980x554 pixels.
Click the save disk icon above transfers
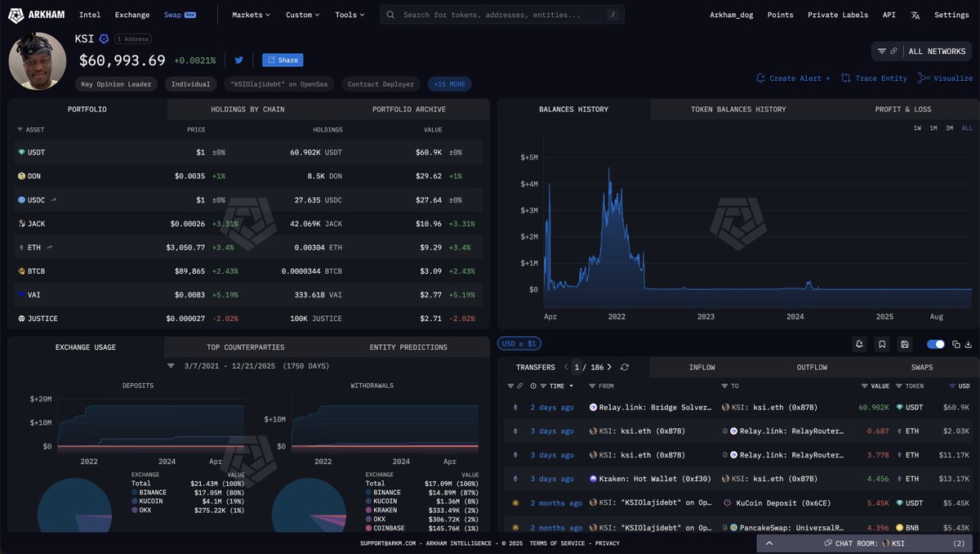coord(904,344)
